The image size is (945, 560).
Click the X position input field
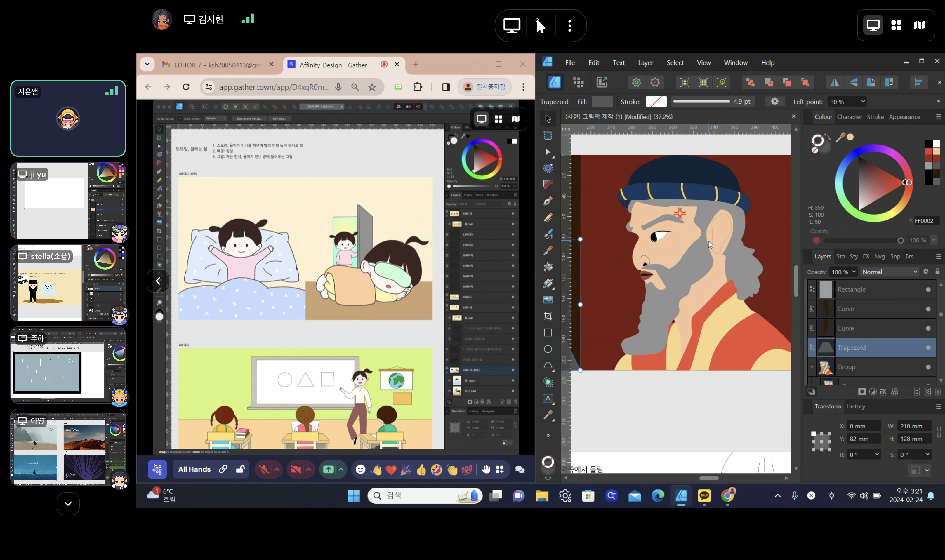[864, 426]
